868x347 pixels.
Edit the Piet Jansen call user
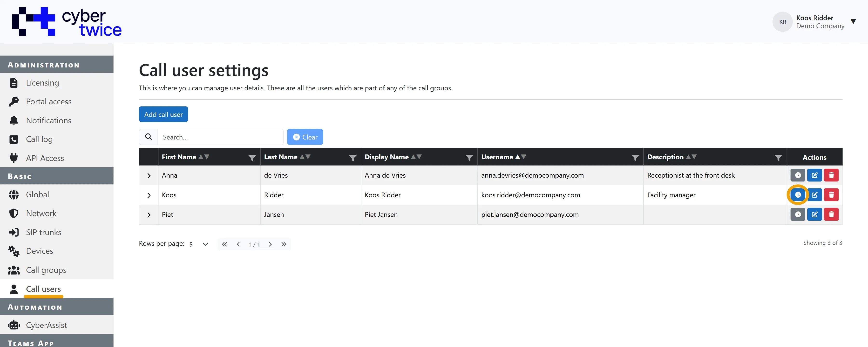point(814,214)
